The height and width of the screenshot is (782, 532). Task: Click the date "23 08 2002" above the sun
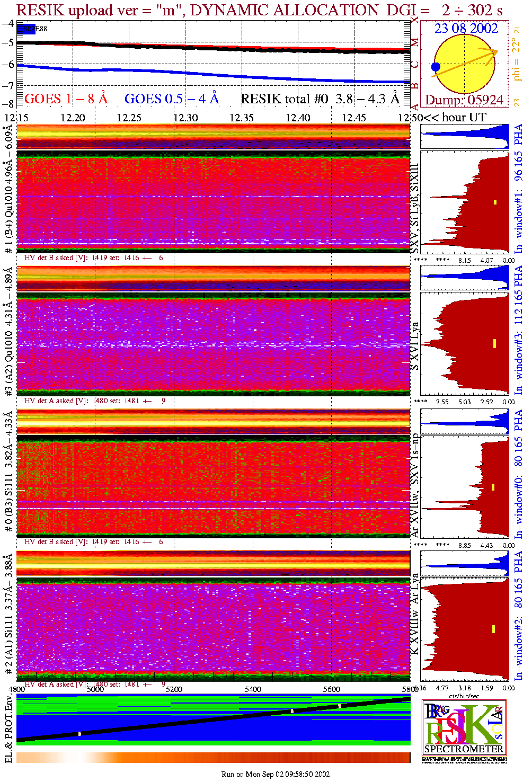tap(466, 29)
